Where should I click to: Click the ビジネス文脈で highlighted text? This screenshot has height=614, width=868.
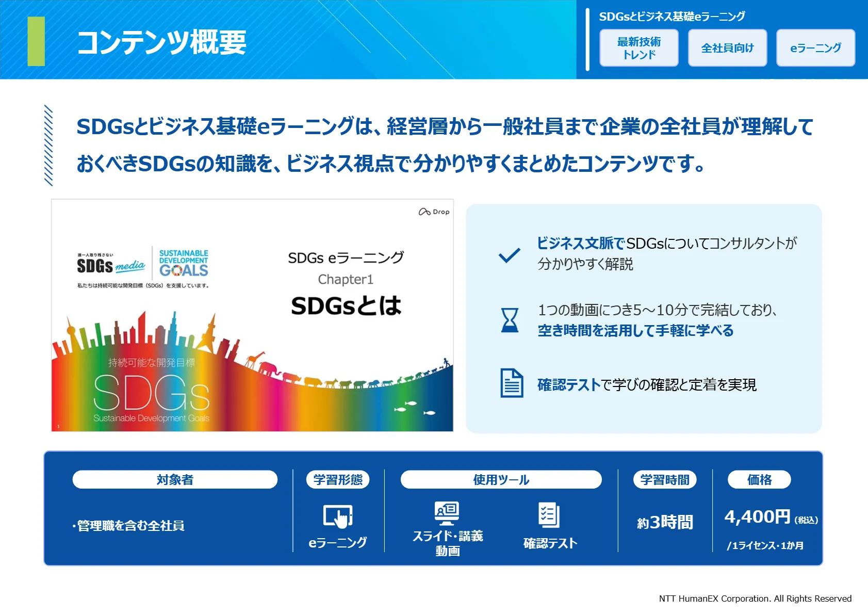coord(581,243)
